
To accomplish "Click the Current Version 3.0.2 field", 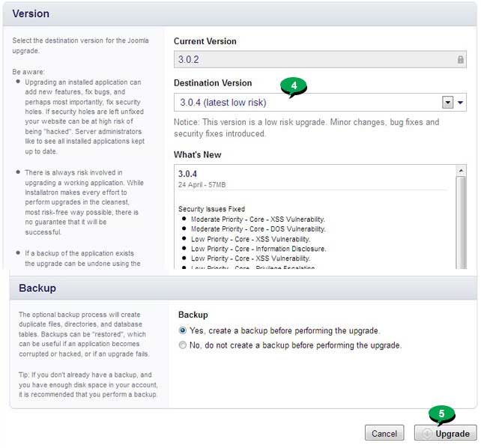I will (320, 59).
